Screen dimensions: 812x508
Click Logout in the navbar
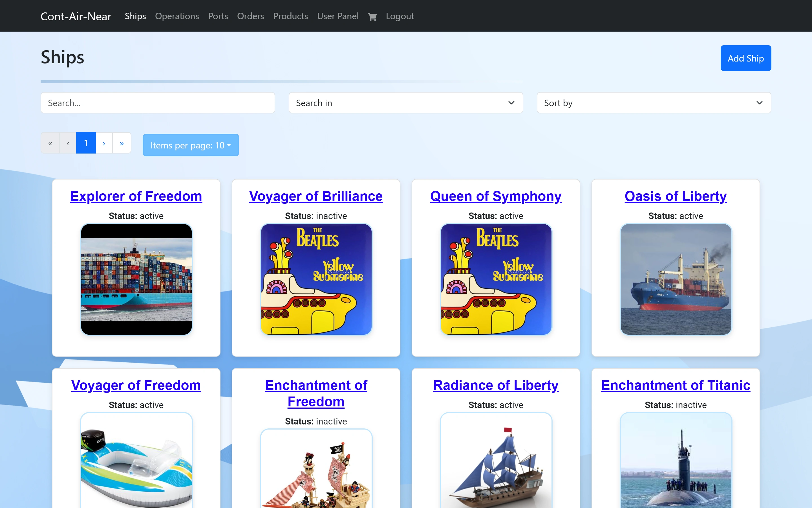(400, 16)
